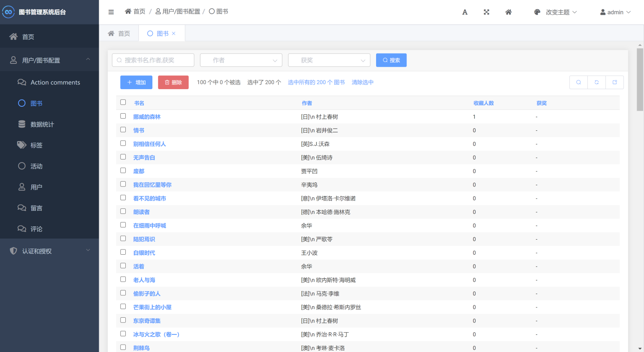Check the box for 挪威的森林
644x352 pixels.
pyautogui.click(x=123, y=116)
